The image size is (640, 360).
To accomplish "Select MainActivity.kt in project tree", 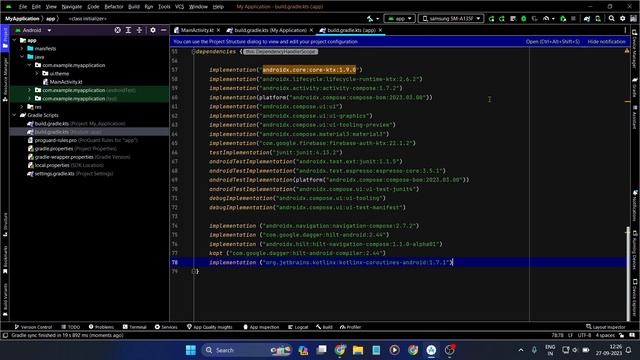I will point(66,82).
